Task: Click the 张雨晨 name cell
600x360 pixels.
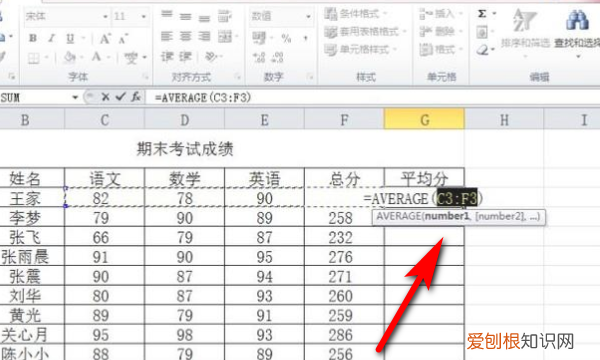Action: (32, 256)
